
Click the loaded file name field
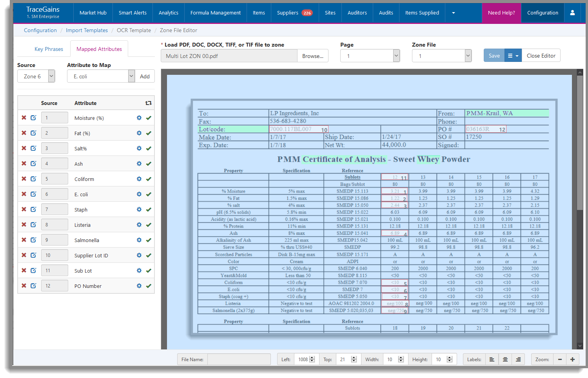point(229,56)
